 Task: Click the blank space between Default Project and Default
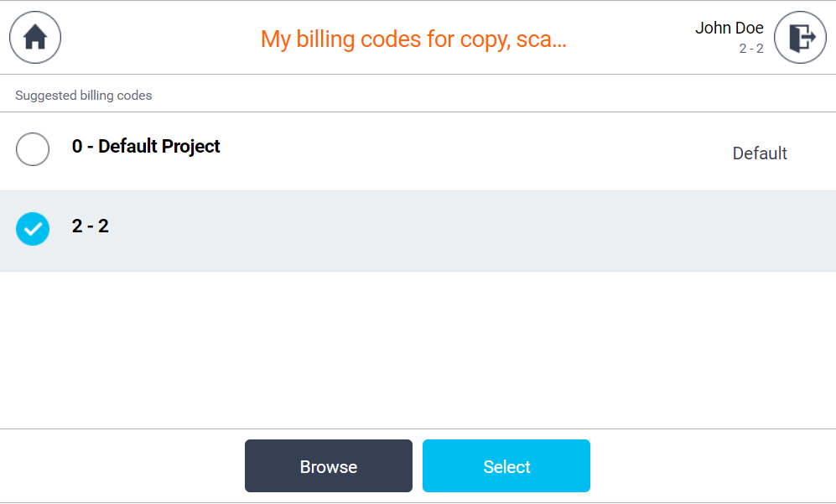[470, 151]
